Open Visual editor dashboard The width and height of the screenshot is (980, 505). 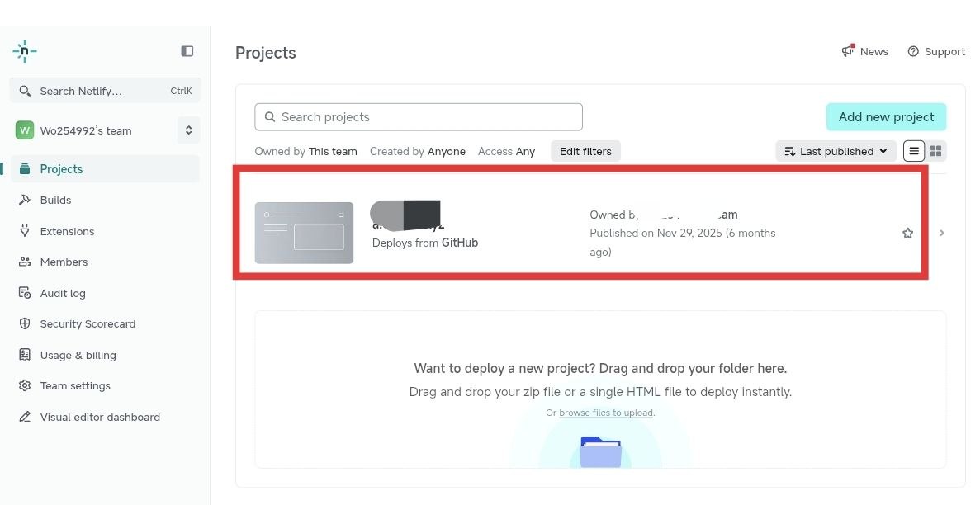(100, 417)
